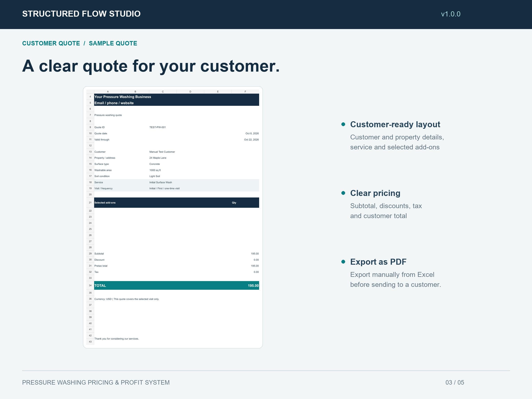The width and height of the screenshot is (532, 399).
Task: Click the v1.0.0 version label
Action: 451,14
